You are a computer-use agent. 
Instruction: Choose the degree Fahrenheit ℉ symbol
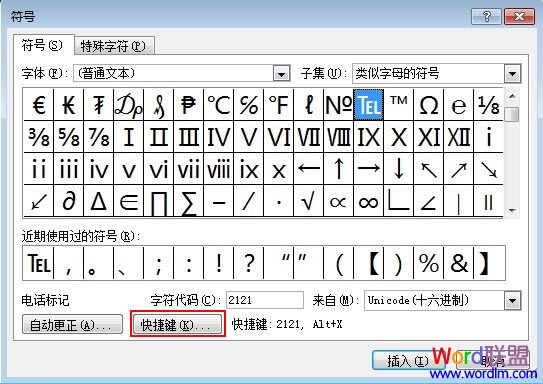pos(278,105)
